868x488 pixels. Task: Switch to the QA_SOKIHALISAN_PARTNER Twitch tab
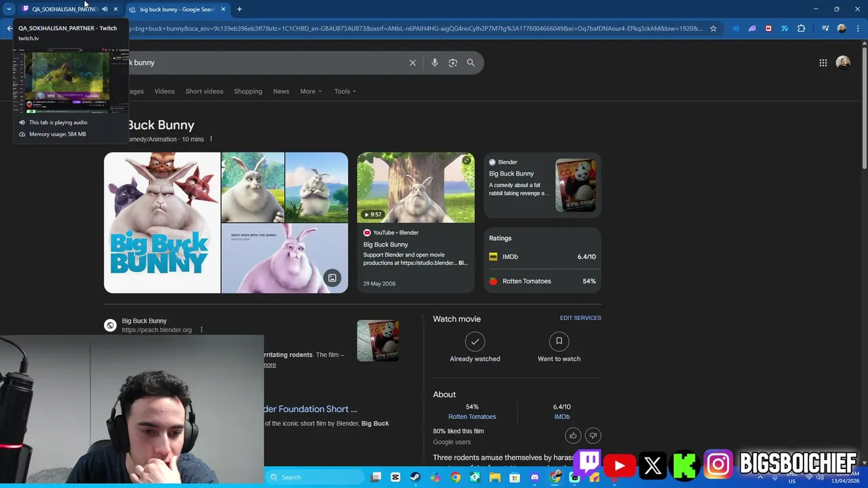(64, 9)
